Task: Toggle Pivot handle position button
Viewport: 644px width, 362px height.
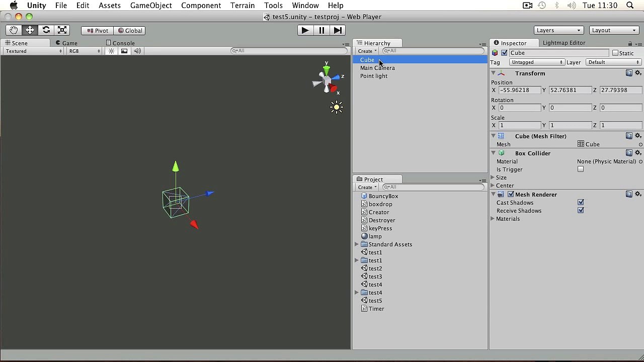Action: [x=98, y=31]
